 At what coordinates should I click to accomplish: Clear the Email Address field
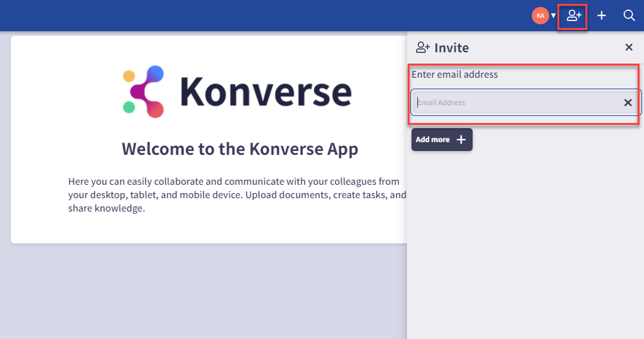(x=628, y=103)
